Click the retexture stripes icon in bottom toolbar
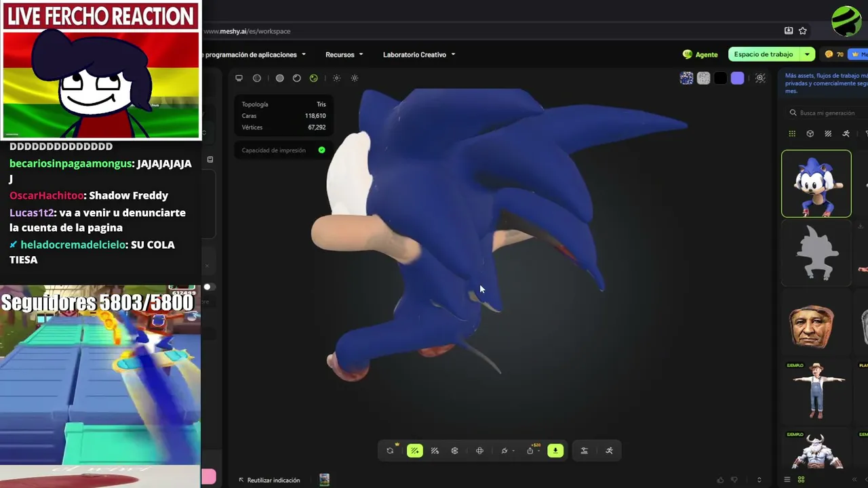This screenshot has height=488, width=868. pyautogui.click(x=435, y=451)
